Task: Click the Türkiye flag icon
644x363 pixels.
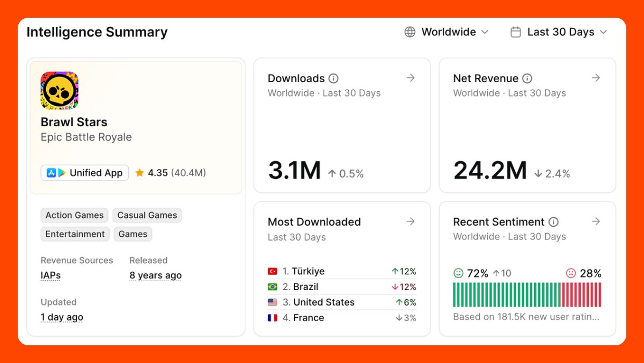Action: tap(273, 272)
